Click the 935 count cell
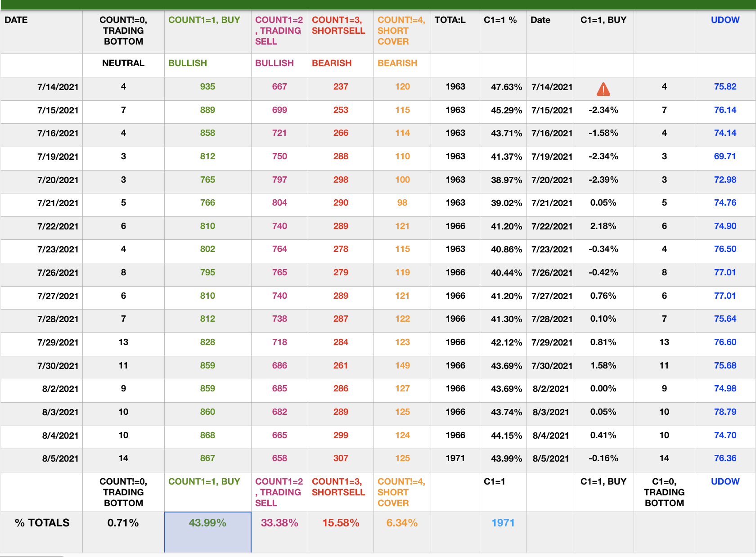 207,87
